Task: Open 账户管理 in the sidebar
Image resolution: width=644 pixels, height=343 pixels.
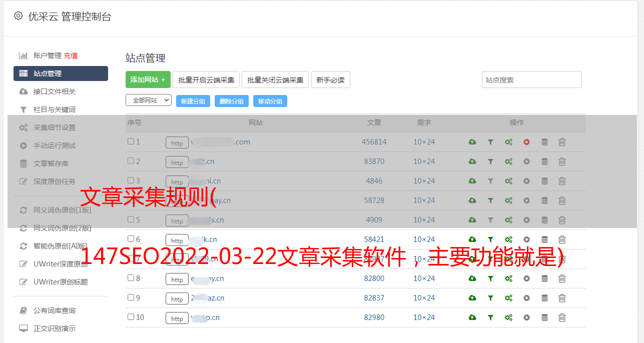Action: [47, 55]
